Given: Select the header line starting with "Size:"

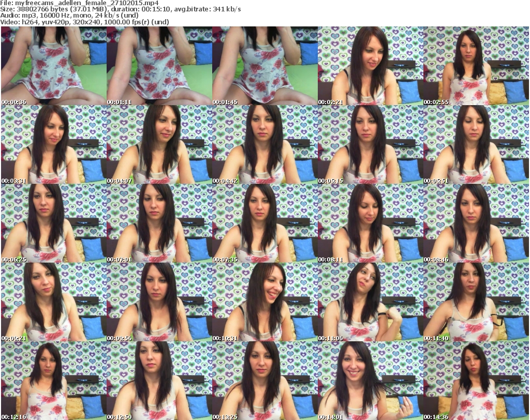Looking at the screenshot, I should (x=121, y=9).
